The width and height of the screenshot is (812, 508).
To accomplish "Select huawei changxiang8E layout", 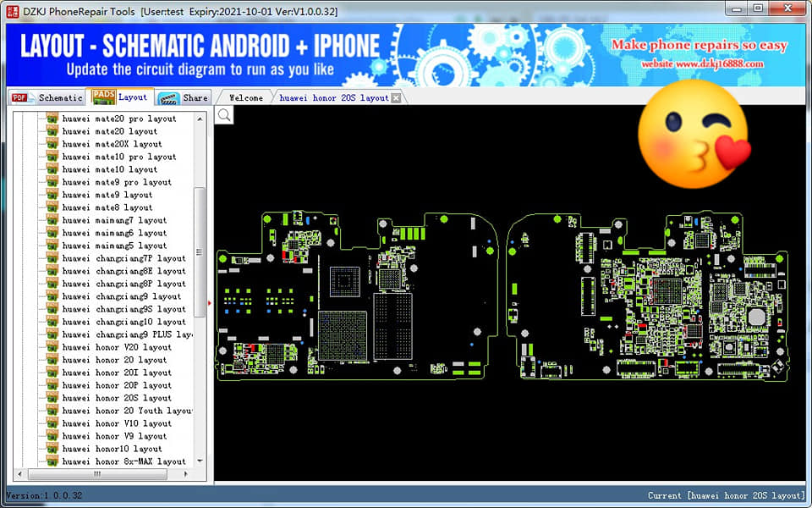I will tap(123, 271).
